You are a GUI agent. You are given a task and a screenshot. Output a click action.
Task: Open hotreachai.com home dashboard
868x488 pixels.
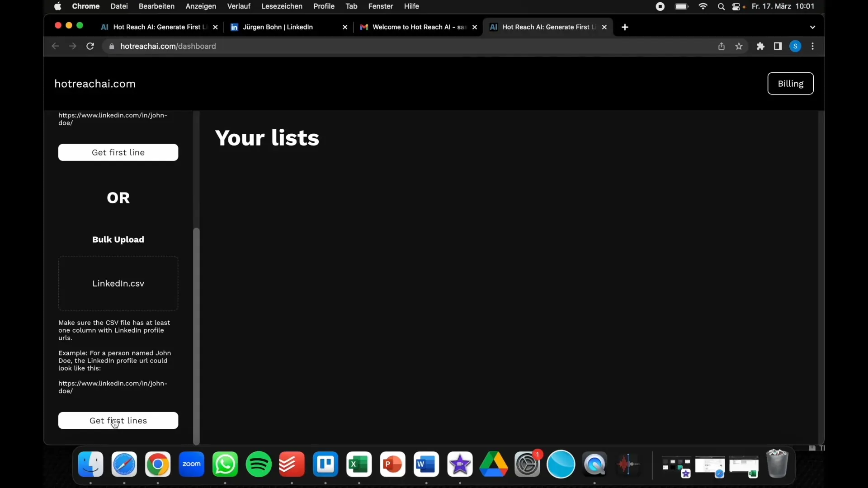(94, 84)
